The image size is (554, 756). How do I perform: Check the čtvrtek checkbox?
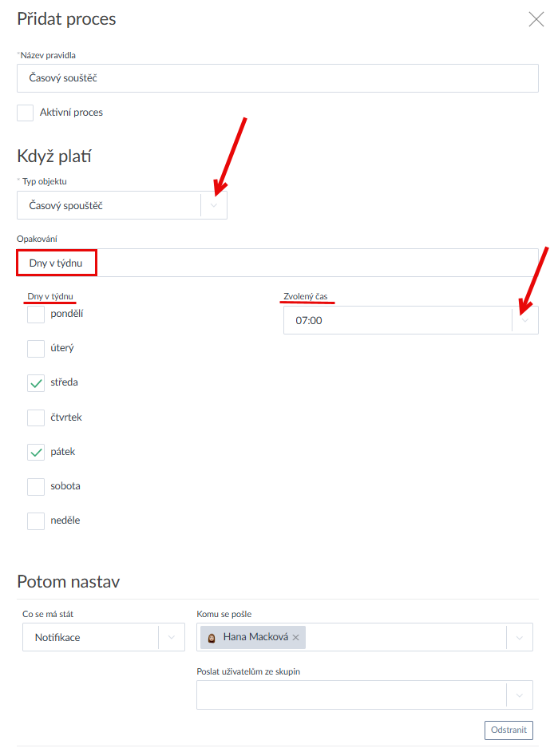point(36,418)
